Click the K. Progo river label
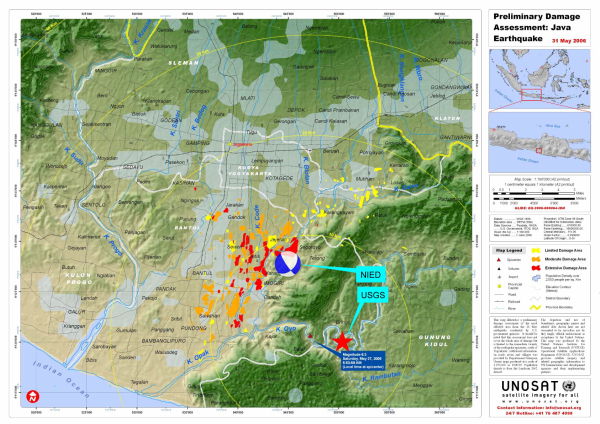This screenshot has width=600, height=424. [113, 245]
